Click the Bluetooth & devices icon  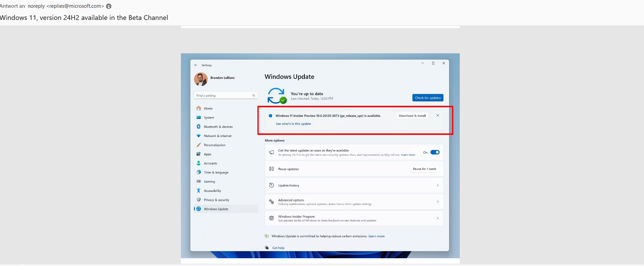[198, 127]
